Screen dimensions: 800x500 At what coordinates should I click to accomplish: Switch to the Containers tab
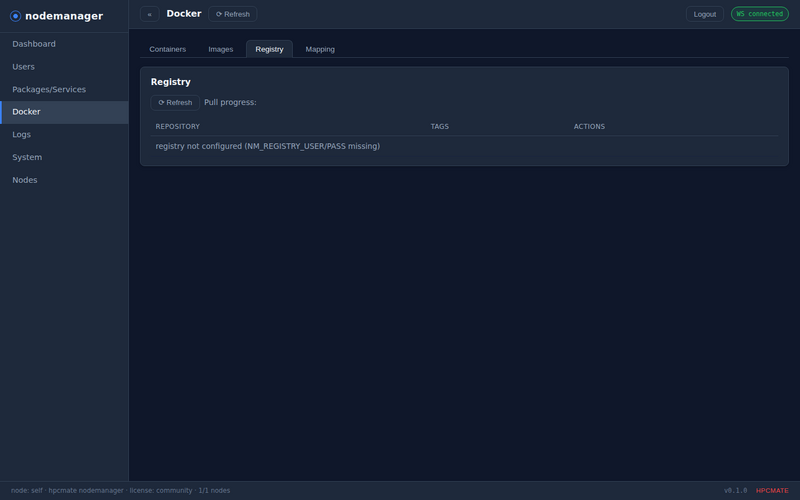click(x=167, y=49)
